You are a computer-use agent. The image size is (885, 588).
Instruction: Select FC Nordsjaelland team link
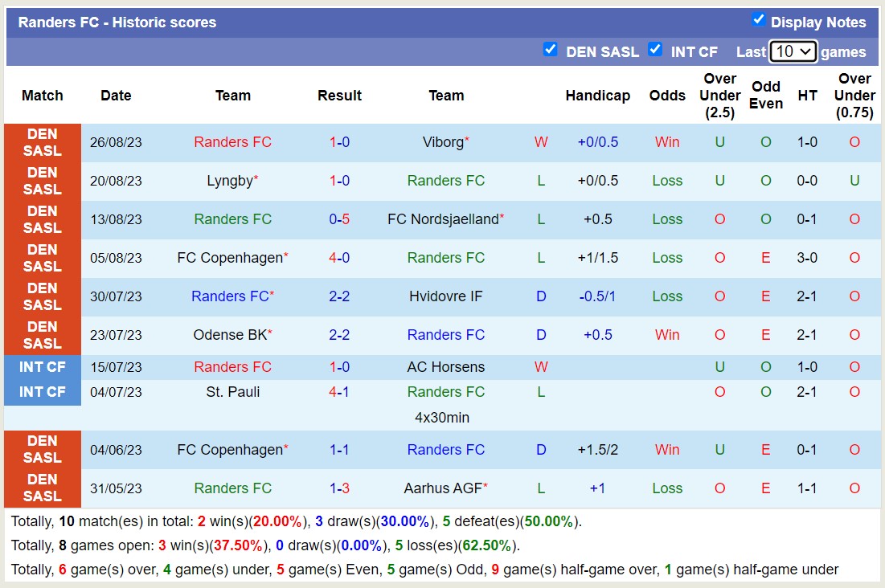pyautogui.click(x=444, y=219)
